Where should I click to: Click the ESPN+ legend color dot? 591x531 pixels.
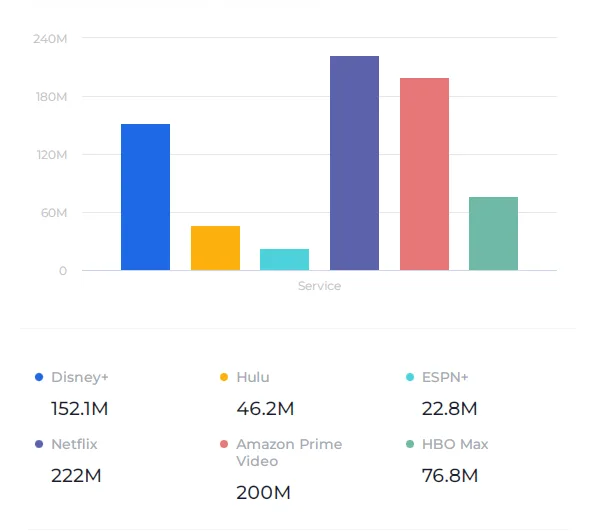410,377
